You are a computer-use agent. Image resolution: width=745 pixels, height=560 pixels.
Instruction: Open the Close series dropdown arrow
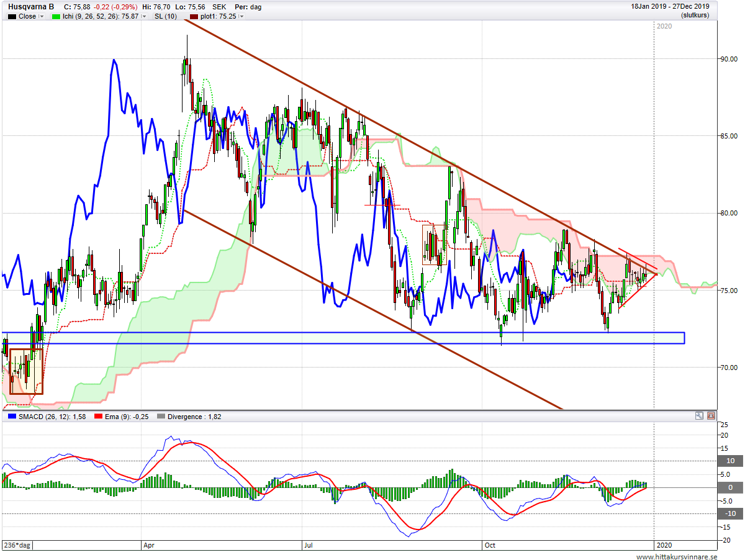tap(42, 17)
